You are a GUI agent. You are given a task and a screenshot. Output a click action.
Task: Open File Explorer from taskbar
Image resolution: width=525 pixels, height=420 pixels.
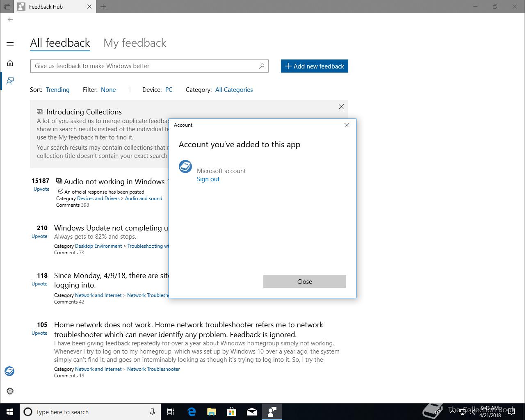point(212,412)
